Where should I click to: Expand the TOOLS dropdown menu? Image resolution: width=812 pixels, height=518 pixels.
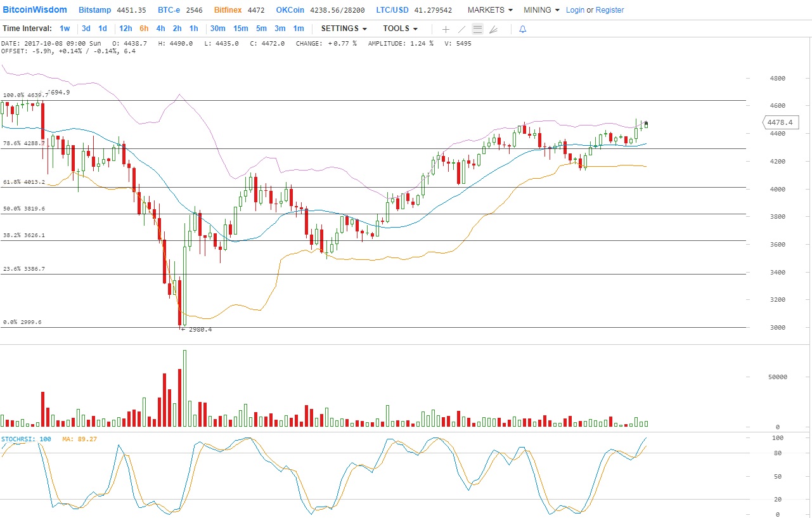point(400,29)
